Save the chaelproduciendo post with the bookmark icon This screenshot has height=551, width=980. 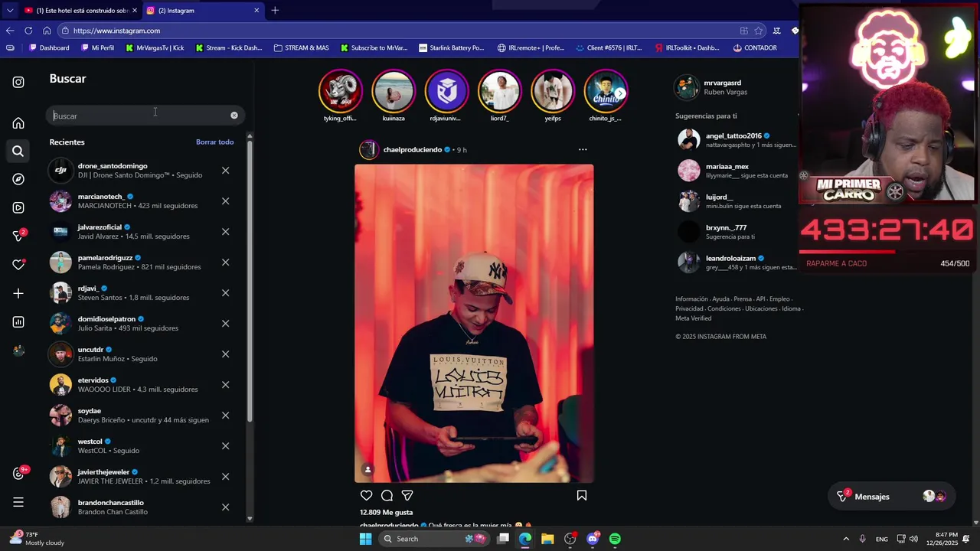(x=582, y=495)
